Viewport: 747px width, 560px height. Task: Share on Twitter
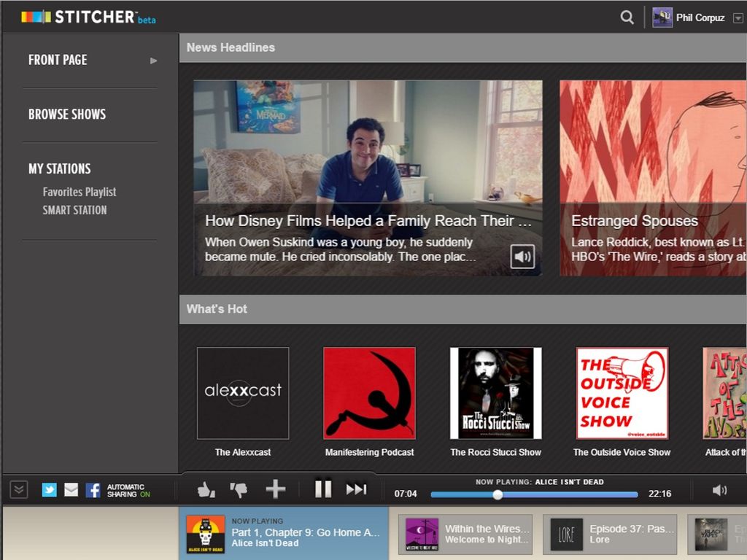click(49, 489)
